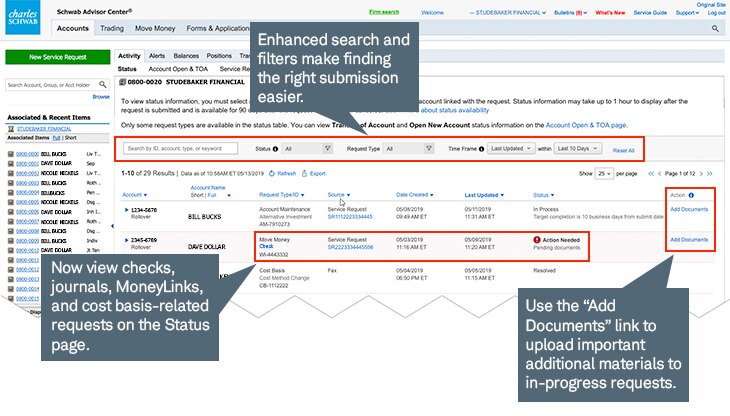
Task: Open the Status filter dropdown
Action: tap(307, 149)
